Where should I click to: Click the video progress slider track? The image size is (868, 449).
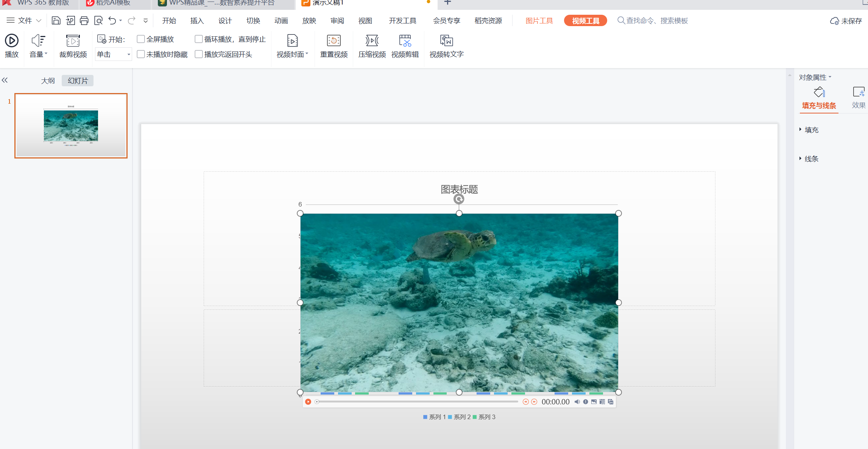click(x=416, y=402)
